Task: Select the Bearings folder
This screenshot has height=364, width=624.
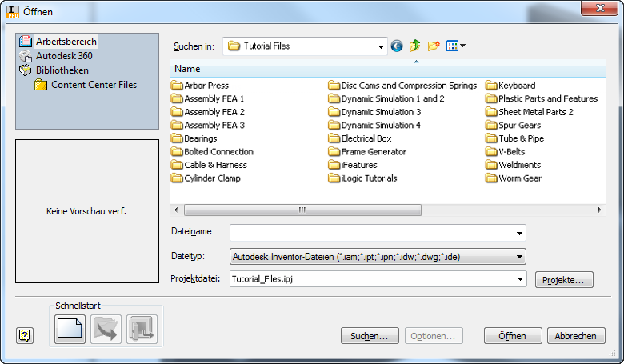Action: coord(194,138)
